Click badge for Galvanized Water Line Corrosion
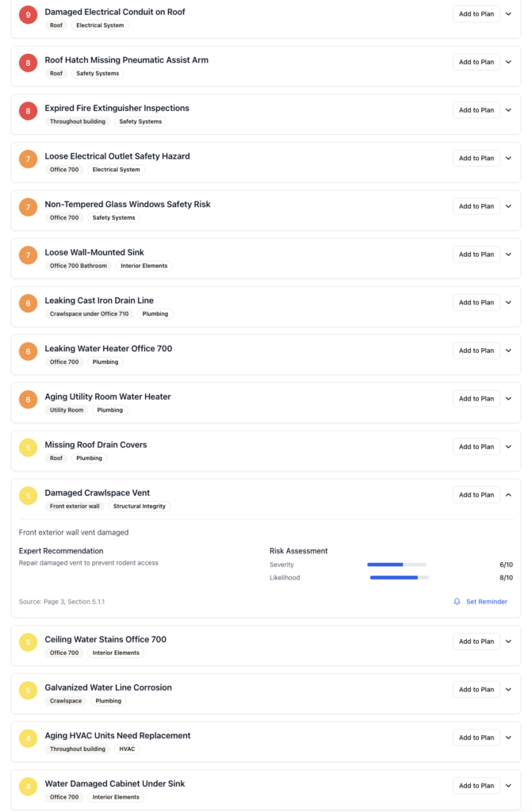This screenshot has width=532, height=812. pos(29,691)
